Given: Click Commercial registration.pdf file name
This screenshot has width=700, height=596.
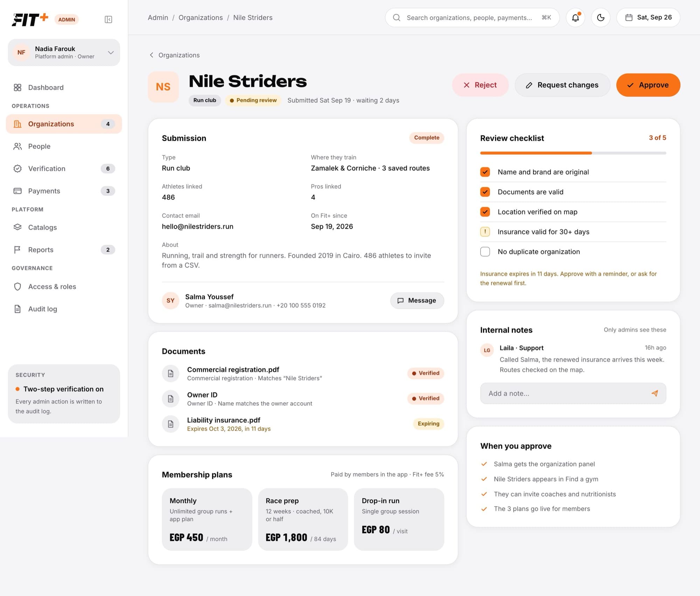Looking at the screenshot, I should click(233, 369).
